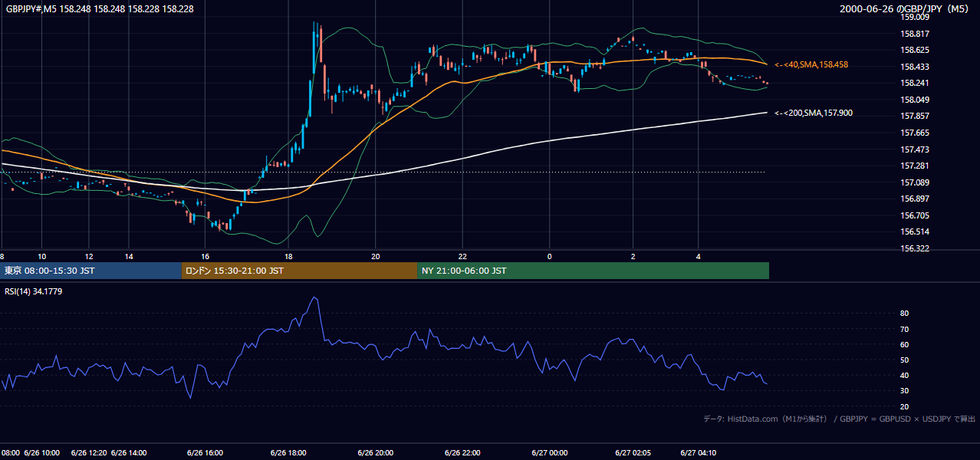980x460 pixels.
Task: Click price axis value 158.241
Action: tap(915, 84)
